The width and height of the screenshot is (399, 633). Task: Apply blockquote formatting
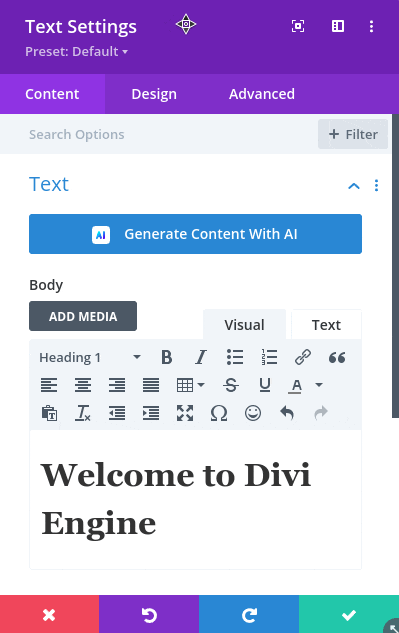click(x=337, y=357)
